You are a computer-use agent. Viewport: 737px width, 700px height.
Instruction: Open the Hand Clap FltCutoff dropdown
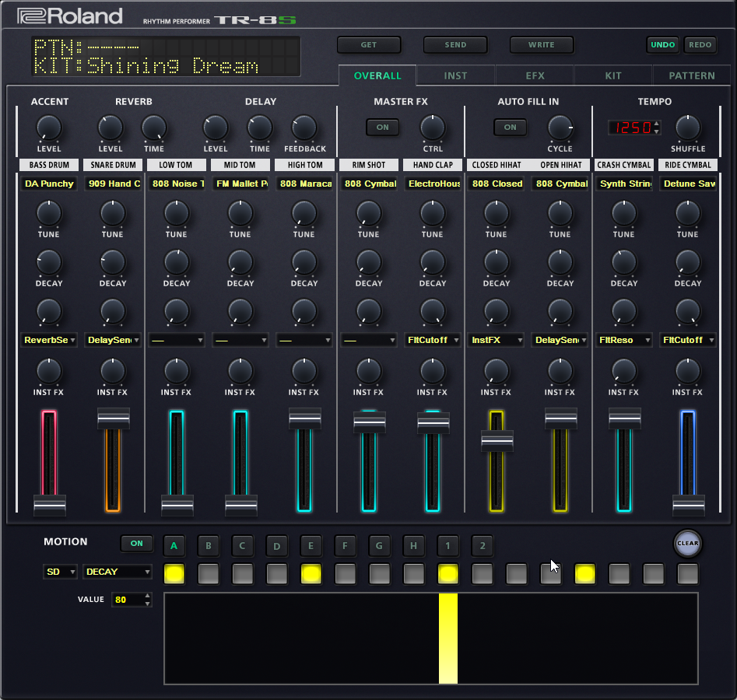pos(433,340)
